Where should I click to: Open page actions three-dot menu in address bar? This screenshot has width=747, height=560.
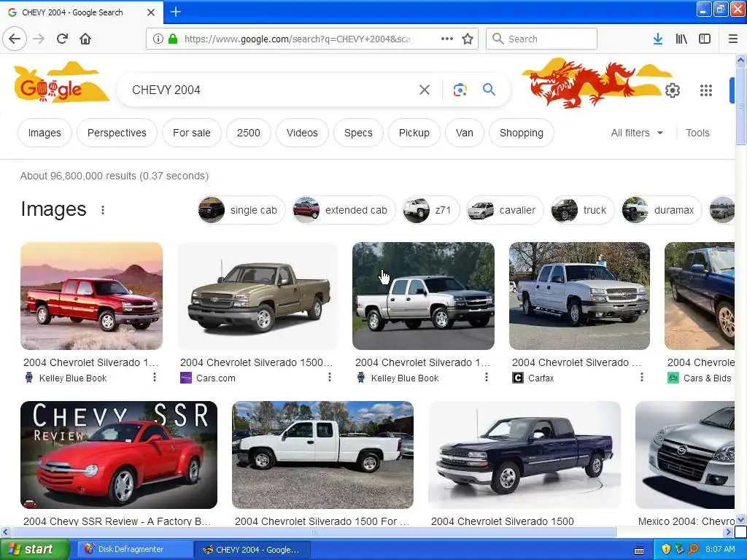(x=447, y=39)
